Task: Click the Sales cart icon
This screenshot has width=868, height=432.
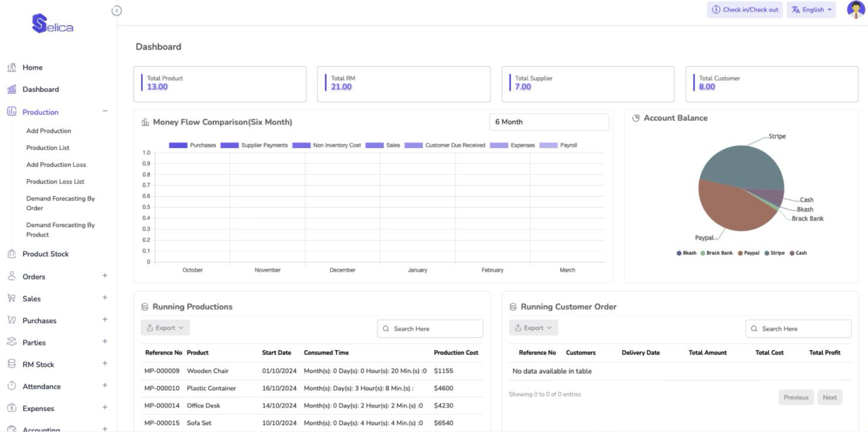Action: pos(12,298)
